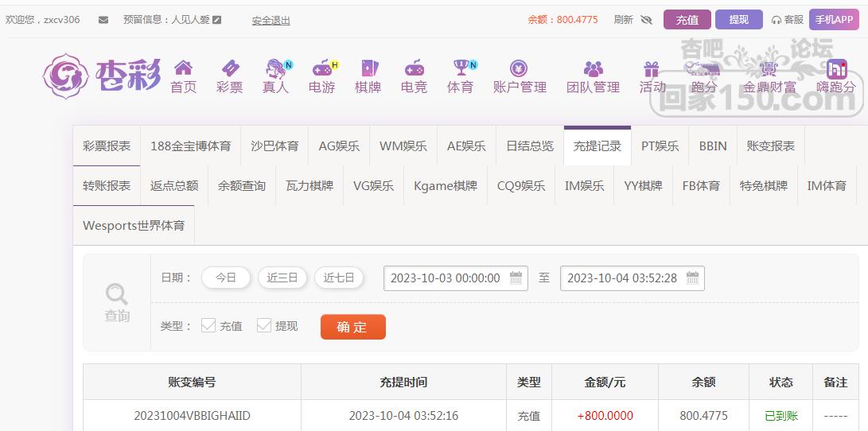The width and height of the screenshot is (868, 431).
Task: Select the 近三日 date filter
Action: 282,278
